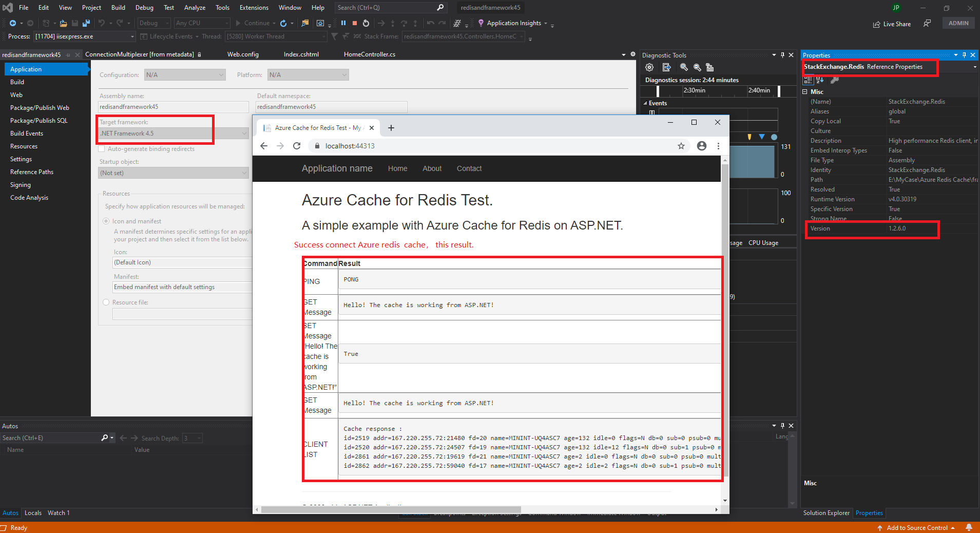Click the Search (Ctrl+Q) box in title bar

(390, 8)
